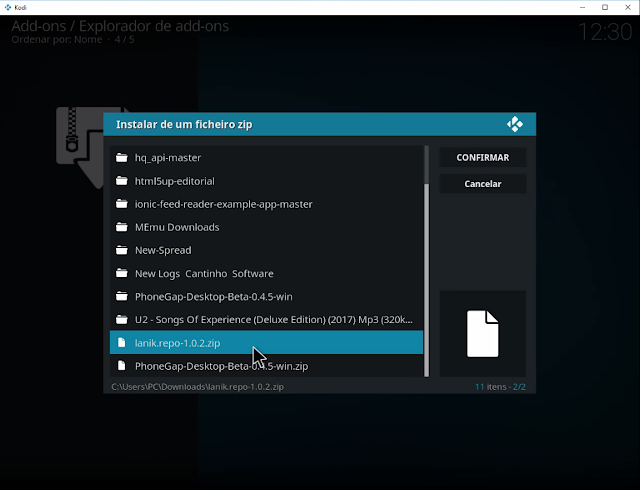Select the PhoneGap-Desktop-Beta-0.4.5-win.zip file
Screen dimensions: 640x490
pos(267,365)
